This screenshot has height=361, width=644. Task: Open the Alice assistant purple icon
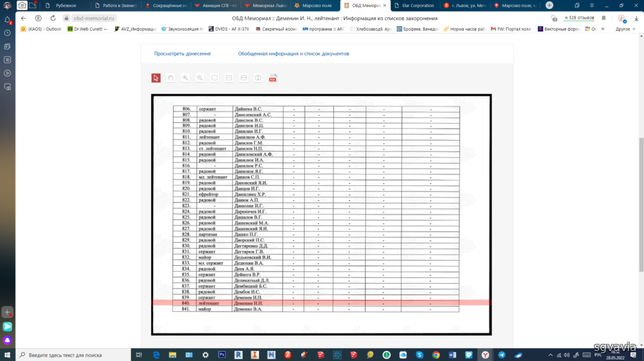(7, 340)
